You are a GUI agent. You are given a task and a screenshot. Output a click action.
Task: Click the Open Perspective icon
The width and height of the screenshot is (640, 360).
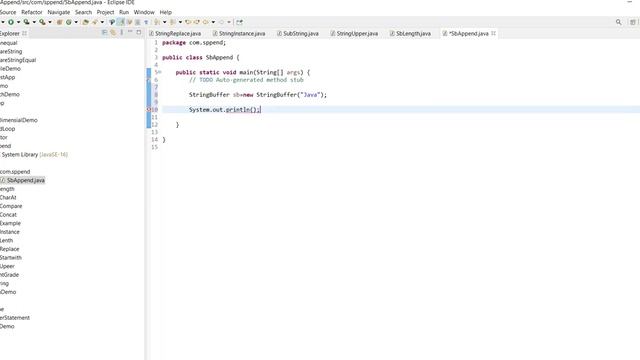point(632,22)
